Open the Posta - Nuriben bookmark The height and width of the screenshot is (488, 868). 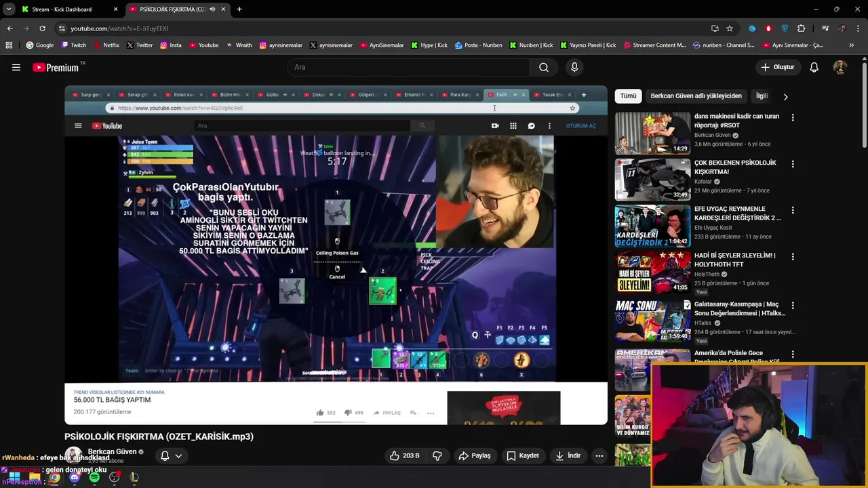point(479,45)
